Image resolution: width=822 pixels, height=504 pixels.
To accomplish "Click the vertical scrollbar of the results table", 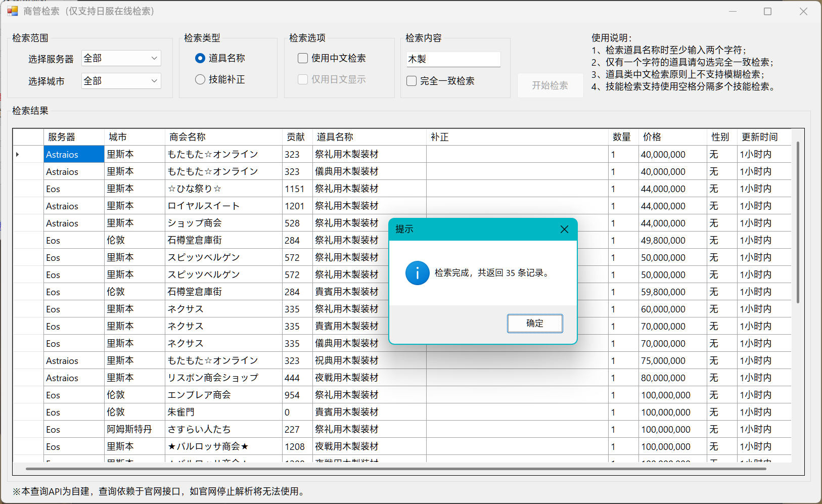I will click(798, 222).
